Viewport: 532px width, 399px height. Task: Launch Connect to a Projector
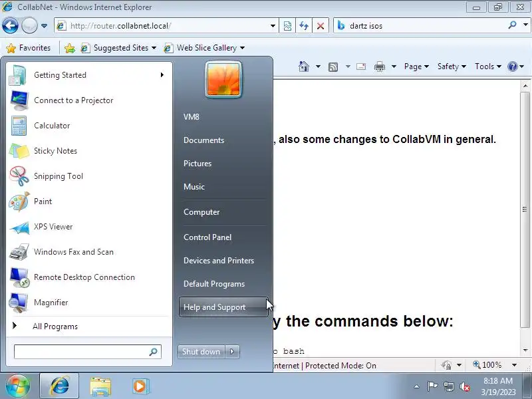point(88,100)
